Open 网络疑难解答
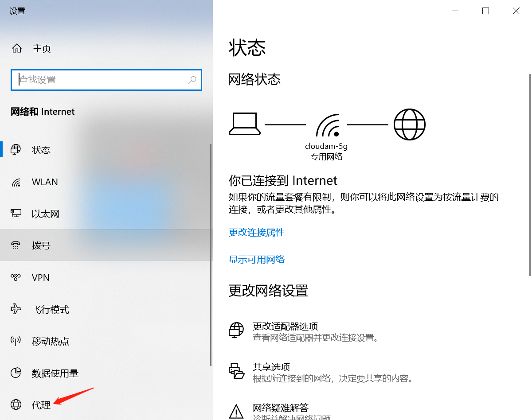 281,408
